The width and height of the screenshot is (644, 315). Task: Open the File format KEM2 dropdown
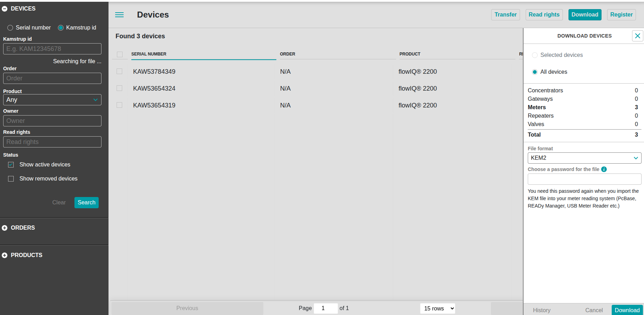tap(585, 158)
